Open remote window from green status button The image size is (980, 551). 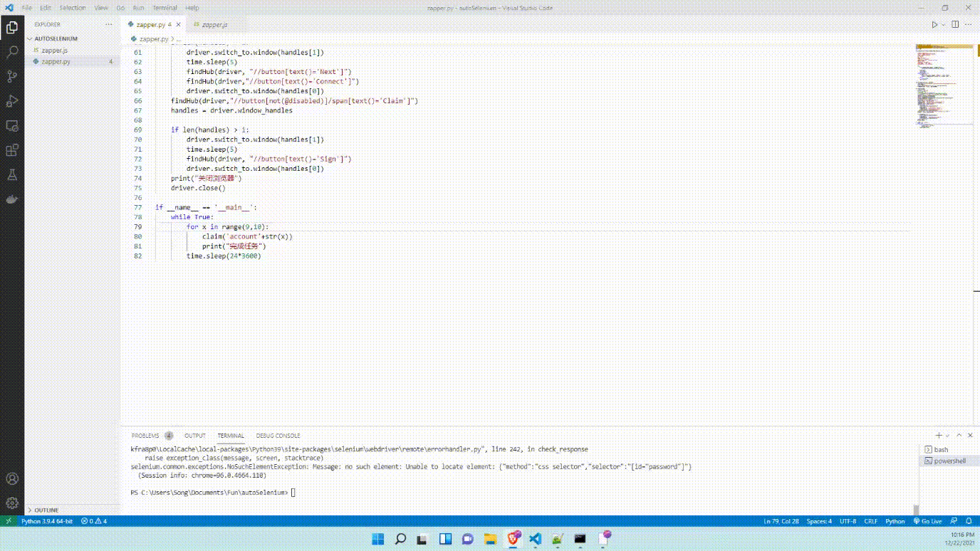(x=8, y=521)
